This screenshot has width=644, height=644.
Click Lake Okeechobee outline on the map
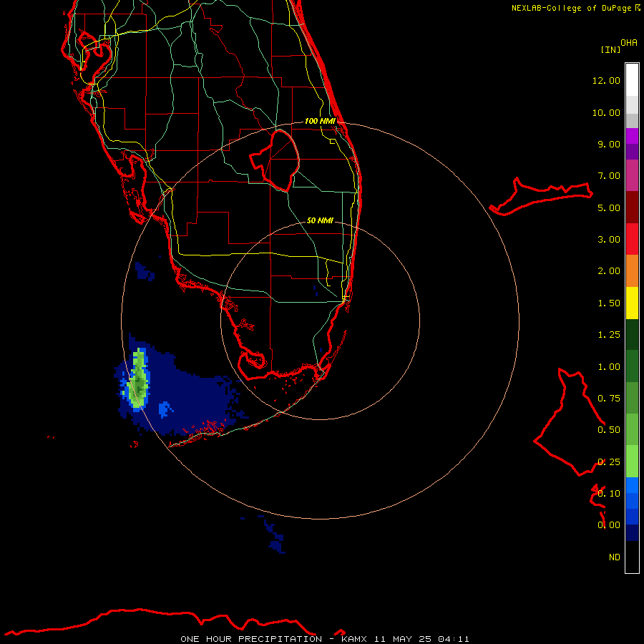click(275, 160)
